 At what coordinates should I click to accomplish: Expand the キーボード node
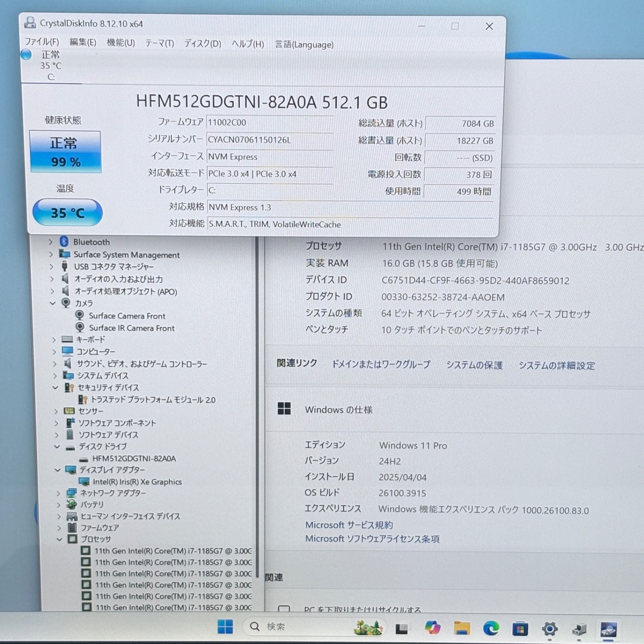(54, 340)
